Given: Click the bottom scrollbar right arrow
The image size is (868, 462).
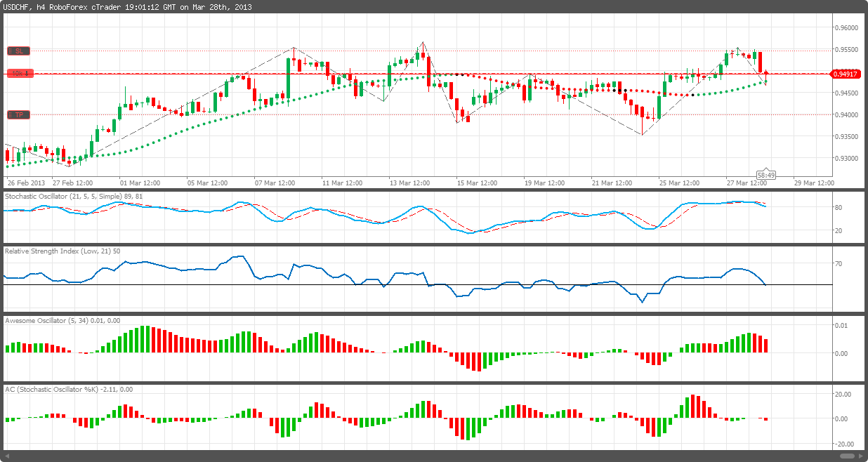Looking at the screenshot, I should tap(860, 457).
